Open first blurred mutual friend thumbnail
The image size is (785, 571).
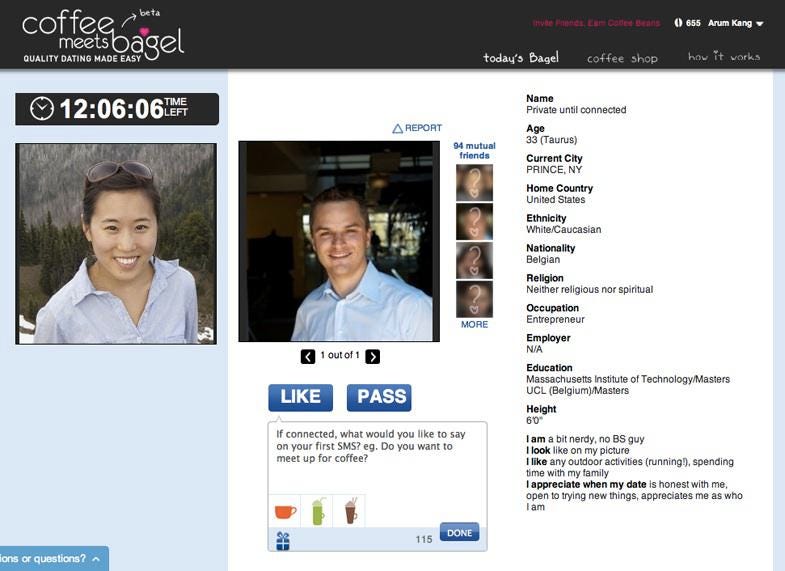tap(474, 183)
